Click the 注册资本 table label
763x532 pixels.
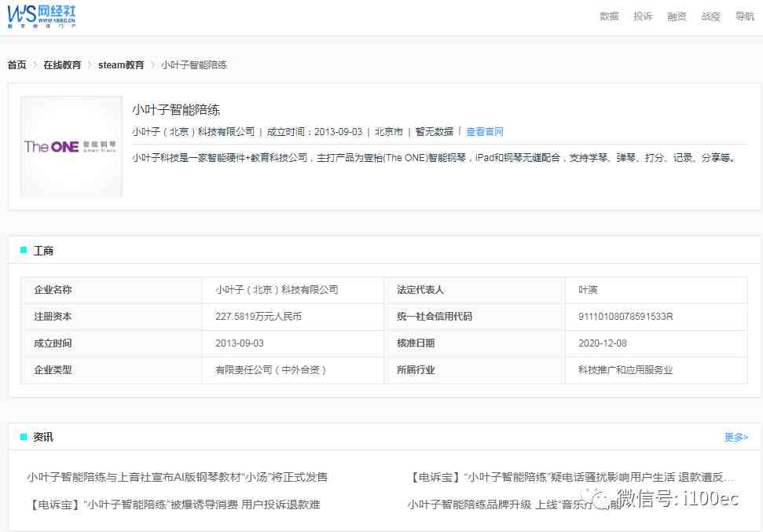pyautogui.click(x=53, y=317)
